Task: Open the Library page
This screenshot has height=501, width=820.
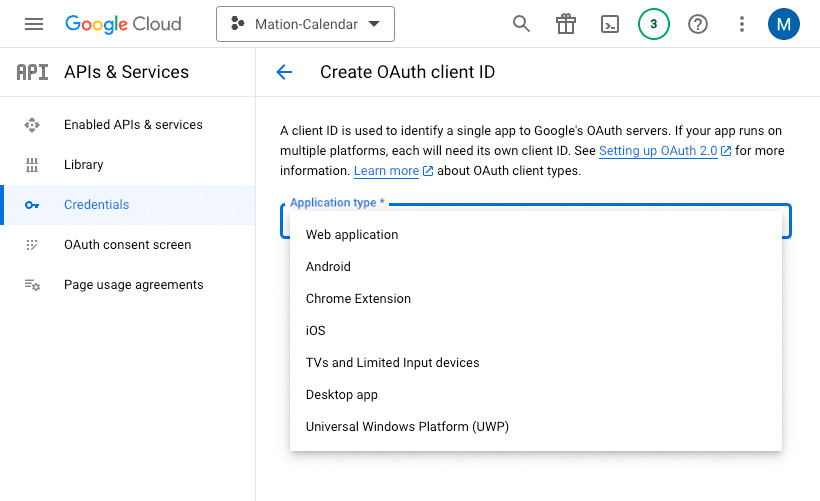Action: [128, 165]
